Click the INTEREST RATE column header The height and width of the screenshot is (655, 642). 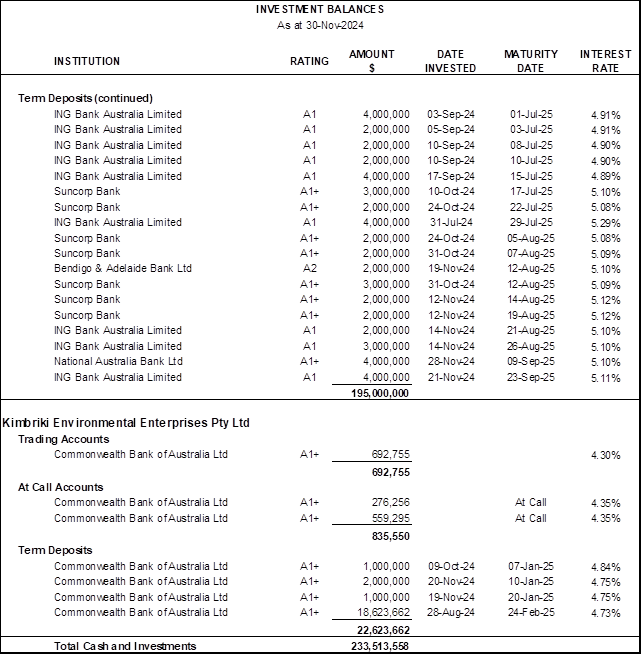[605, 61]
